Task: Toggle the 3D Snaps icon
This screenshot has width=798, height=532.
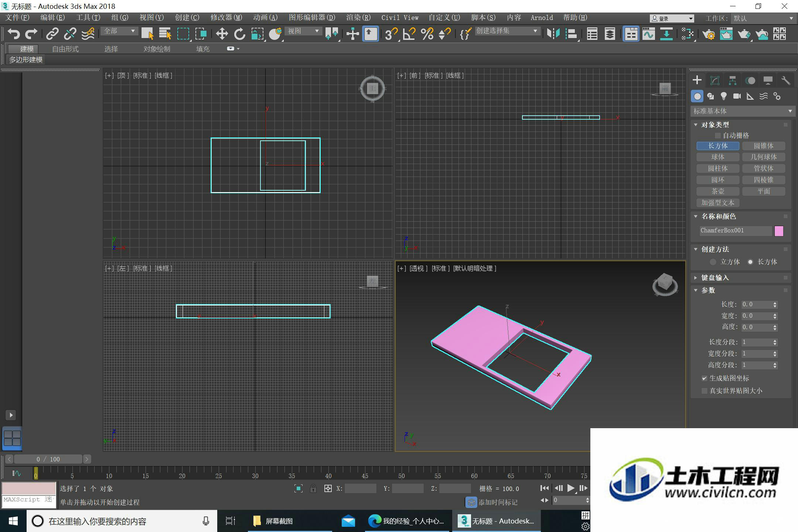Action: (x=391, y=34)
